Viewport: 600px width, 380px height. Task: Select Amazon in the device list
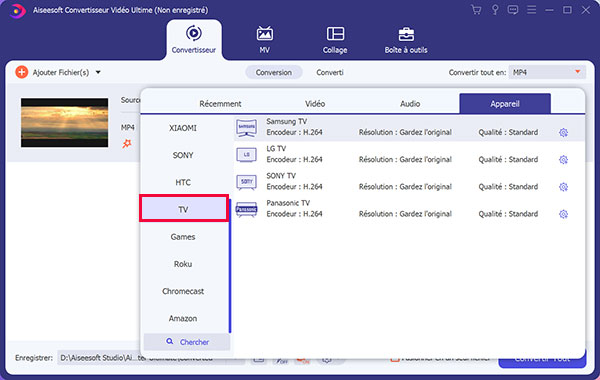click(183, 318)
